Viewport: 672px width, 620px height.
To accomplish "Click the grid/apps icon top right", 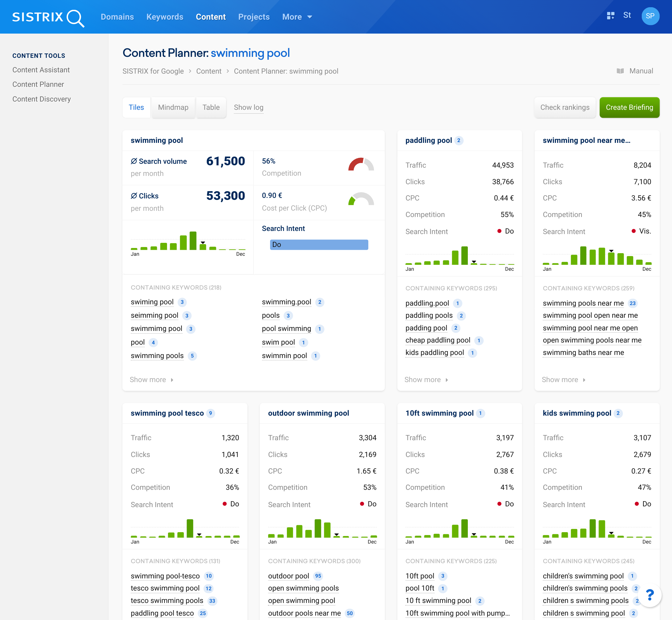I will coord(610,16).
